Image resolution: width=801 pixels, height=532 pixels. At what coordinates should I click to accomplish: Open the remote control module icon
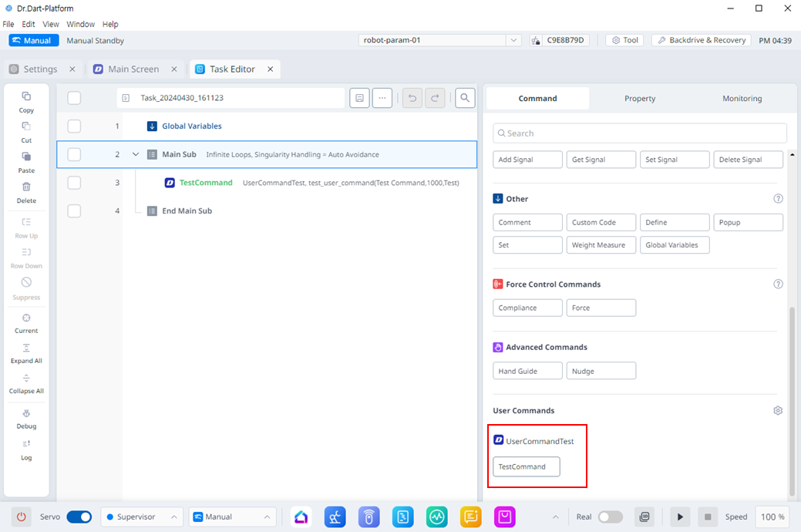click(369, 517)
